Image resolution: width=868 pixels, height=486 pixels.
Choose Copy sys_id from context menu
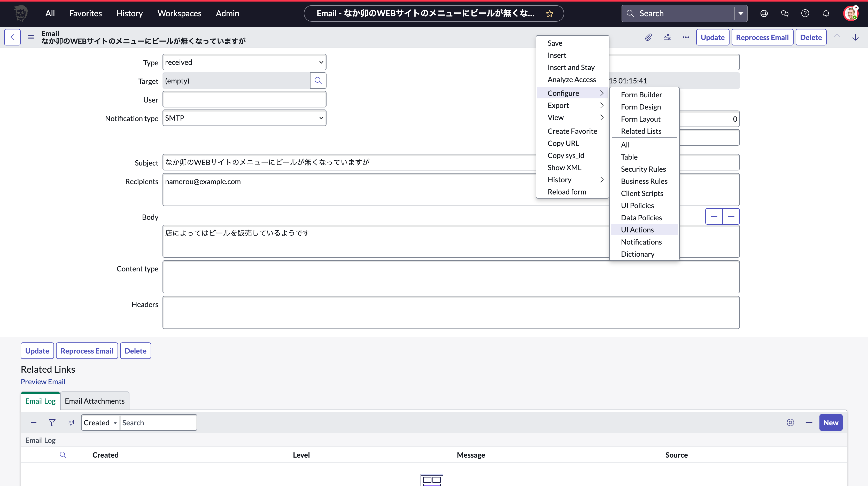pyautogui.click(x=566, y=155)
